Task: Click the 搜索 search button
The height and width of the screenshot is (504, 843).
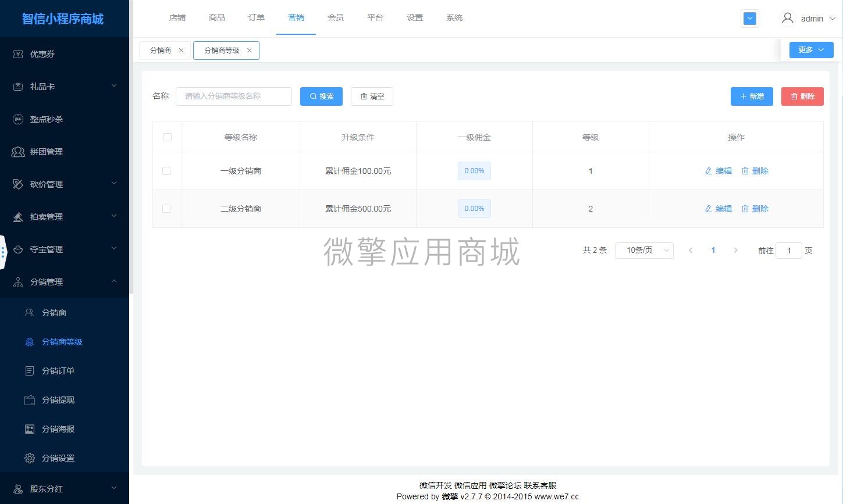Action: pyautogui.click(x=321, y=96)
